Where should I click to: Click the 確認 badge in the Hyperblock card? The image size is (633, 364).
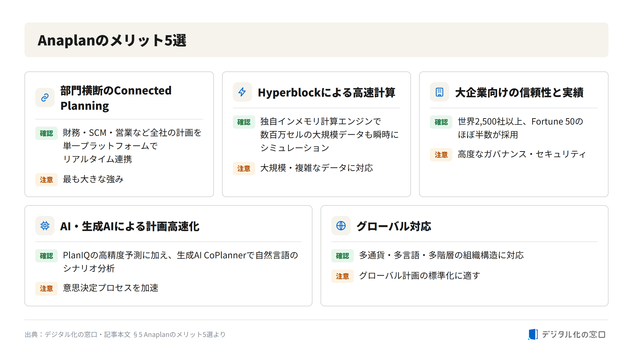coord(244,122)
